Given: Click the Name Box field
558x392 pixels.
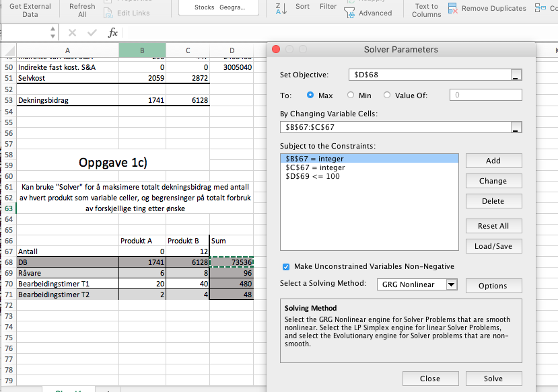Looking at the screenshot, I should pos(25,33).
